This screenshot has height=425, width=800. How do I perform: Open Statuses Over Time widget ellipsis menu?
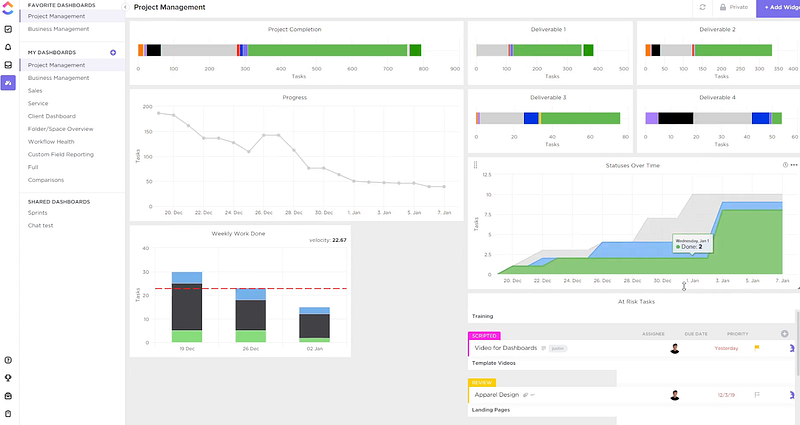pos(794,165)
